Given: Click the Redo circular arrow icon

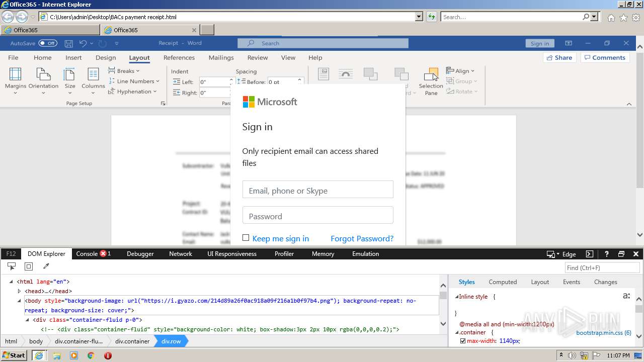Looking at the screenshot, I should 102,43.
